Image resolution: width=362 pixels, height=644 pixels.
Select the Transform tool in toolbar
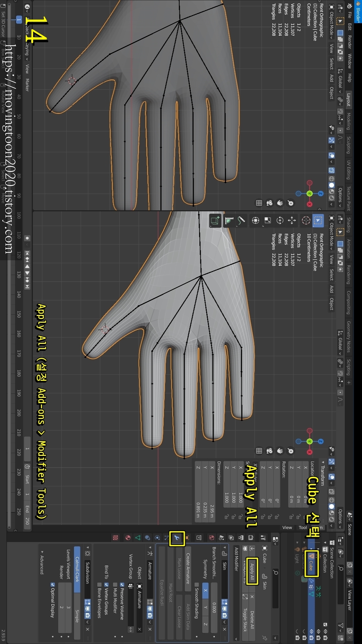[255, 220]
